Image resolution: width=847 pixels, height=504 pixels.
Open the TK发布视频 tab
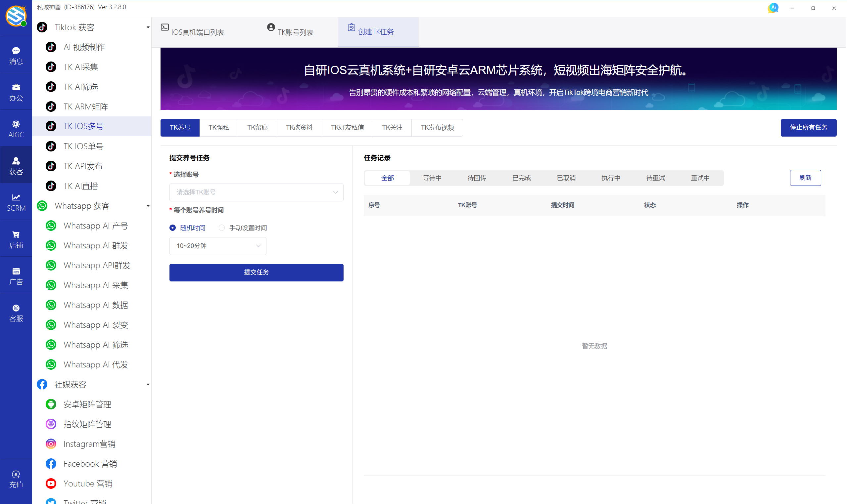click(437, 127)
